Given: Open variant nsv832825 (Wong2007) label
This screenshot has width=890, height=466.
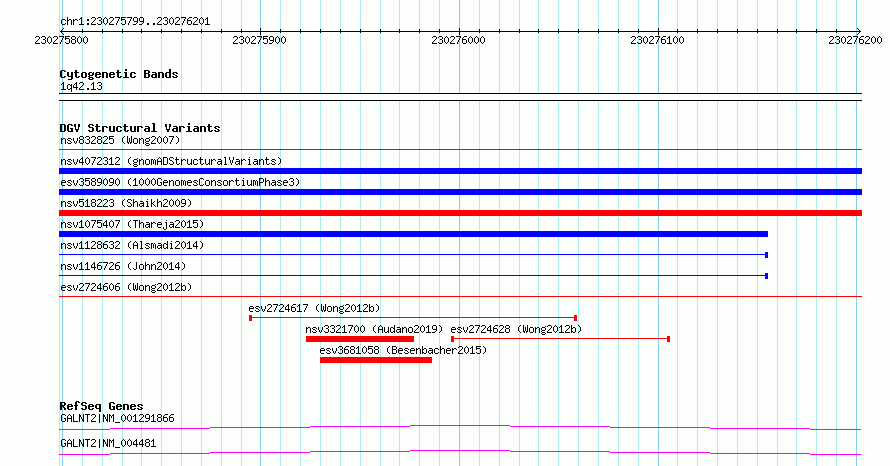Looking at the screenshot, I should pos(120,140).
